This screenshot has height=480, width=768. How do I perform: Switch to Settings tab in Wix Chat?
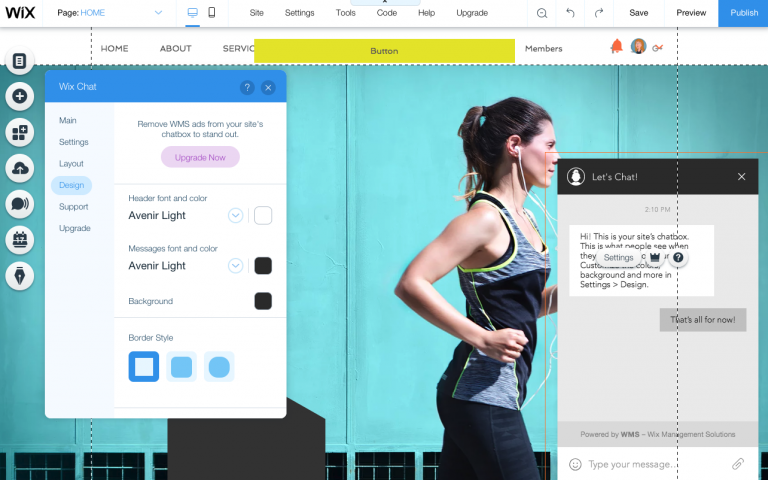(x=73, y=142)
